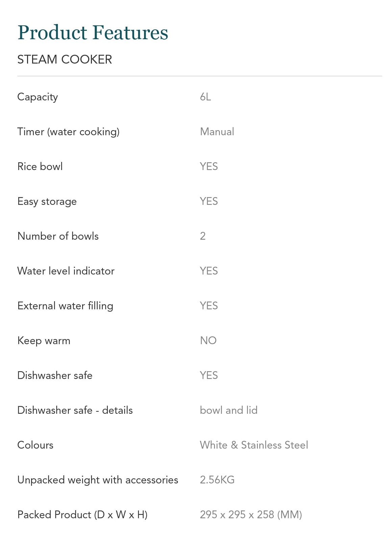The width and height of the screenshot is (392, 549).
Task: Select the 295 x 295 x 258 (MM) dimensions
Action: pos(251,515)
